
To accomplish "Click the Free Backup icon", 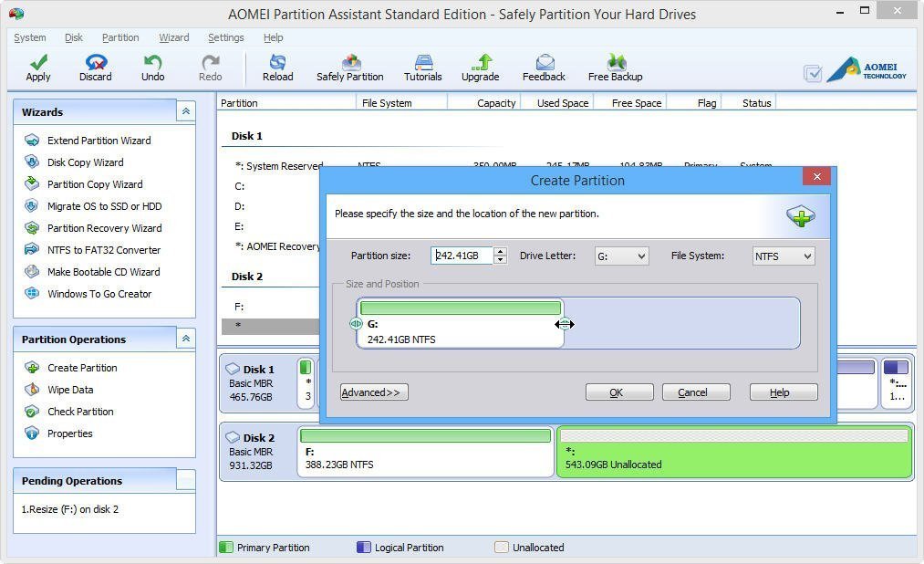I will pos(616,62).
